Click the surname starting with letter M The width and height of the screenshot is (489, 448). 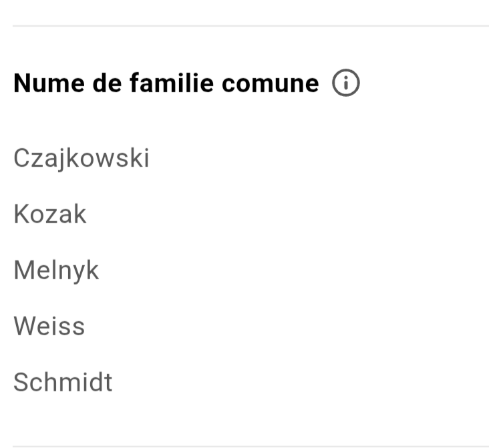pos(56,271)
